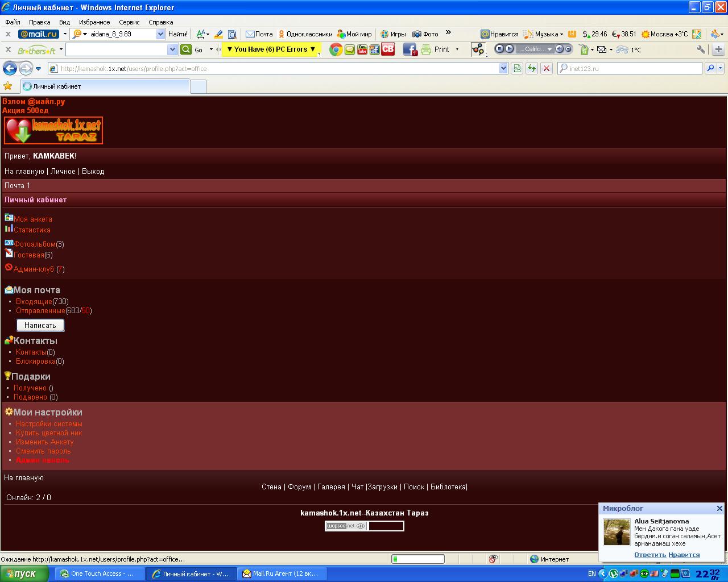Open Мой мир from the toolbar
Screen dimensions: 728x582
coord(354,34)
